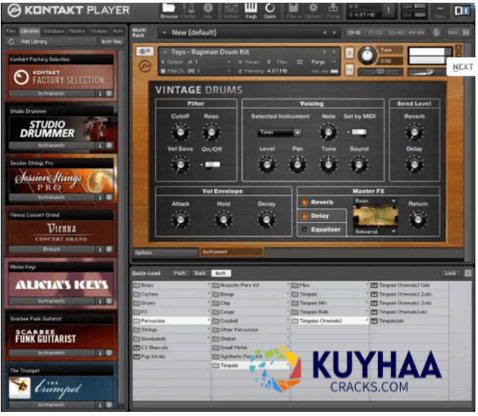Open the Rehearsal room preset dropdown

coord(375,231)
